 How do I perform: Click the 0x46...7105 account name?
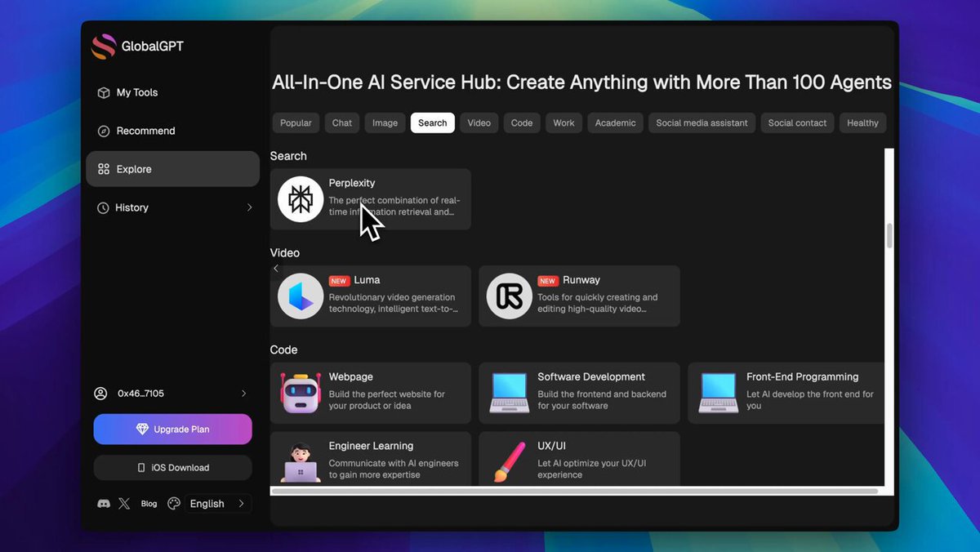coord(140,394)
